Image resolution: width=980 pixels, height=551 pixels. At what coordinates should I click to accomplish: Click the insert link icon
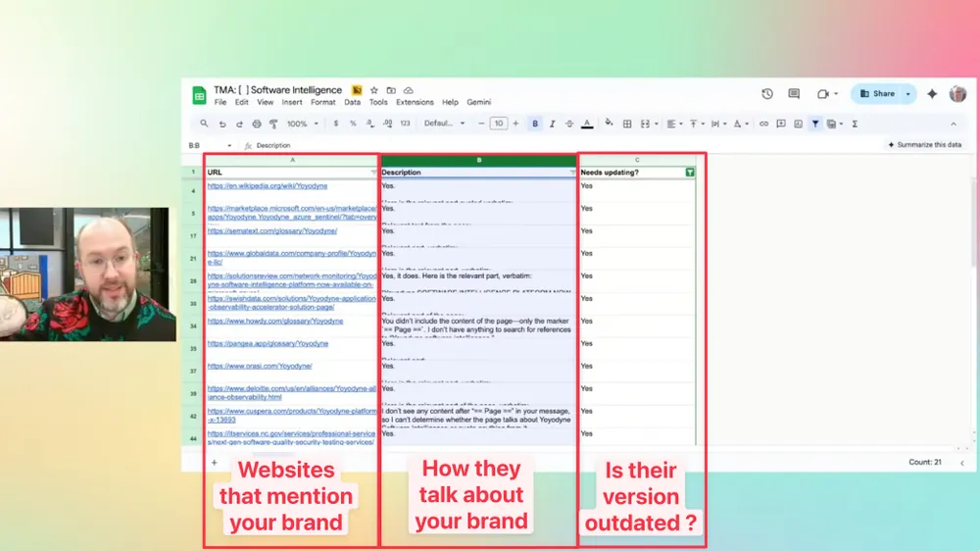pos(764,124)
